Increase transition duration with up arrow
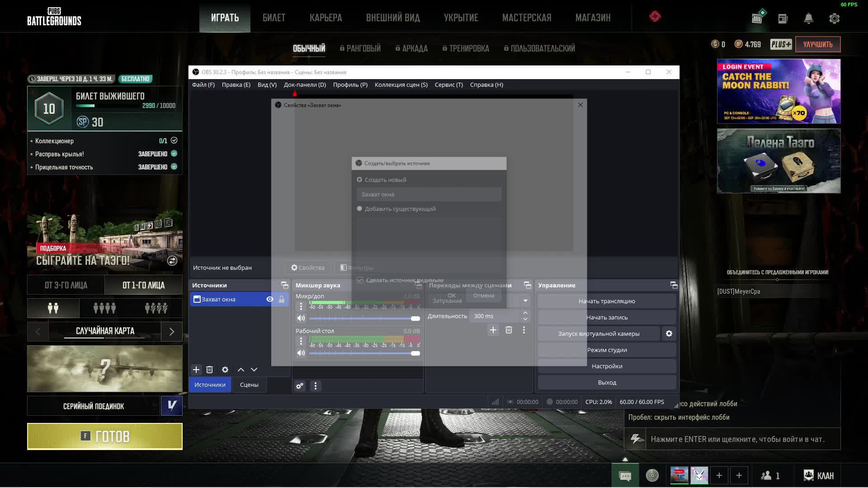 pyautogui.click(x=525, y=313)
